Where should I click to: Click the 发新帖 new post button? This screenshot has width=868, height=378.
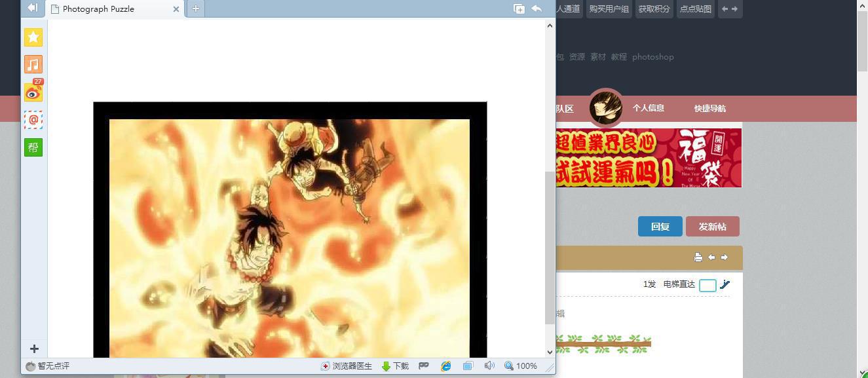coord(712,227)
